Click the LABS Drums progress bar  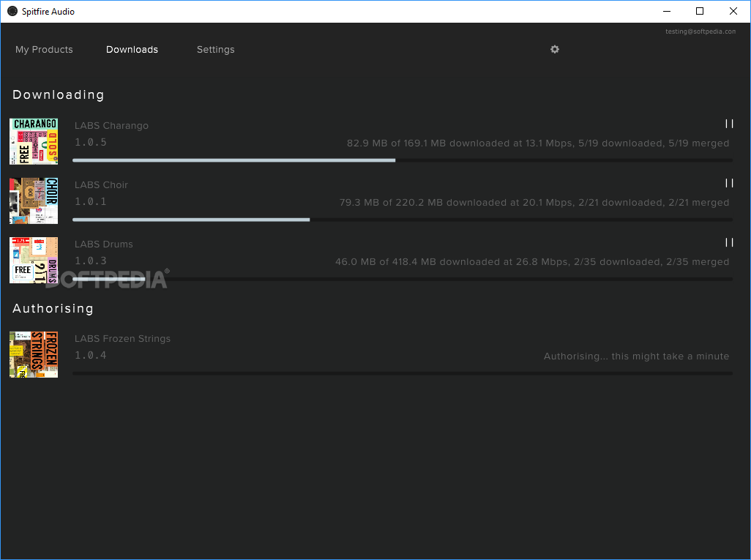[403, 280]
